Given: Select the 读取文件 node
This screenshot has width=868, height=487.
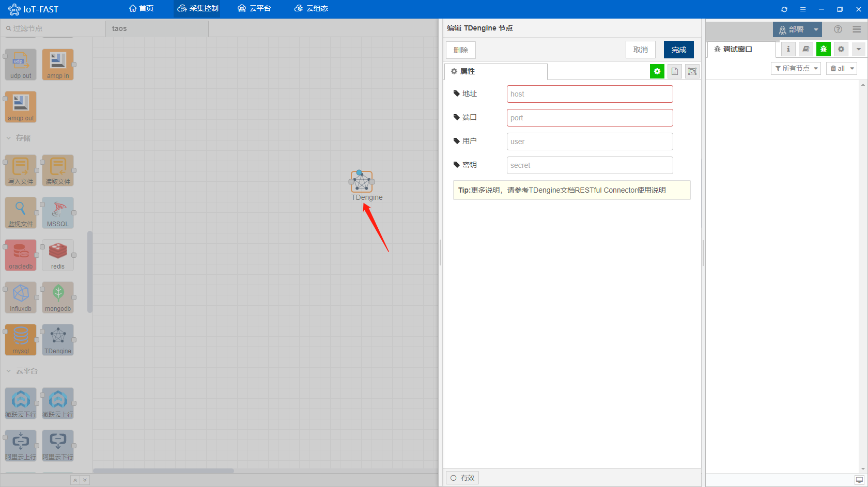Looking at the screenshot, I should (x=58, y=170).
